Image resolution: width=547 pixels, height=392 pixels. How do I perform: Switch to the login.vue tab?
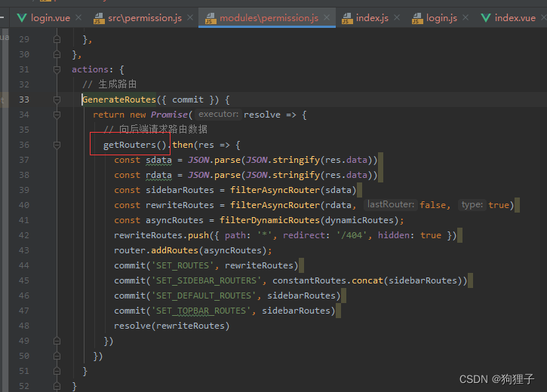pos(51,18)
